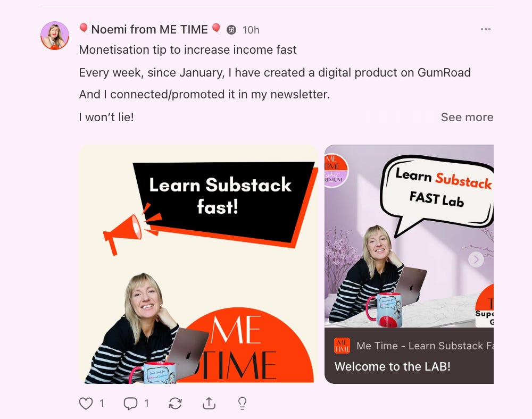The width and height of the screenshot is (532, 419).
Task: Expand post text with See more
Action: coord(467,118)
